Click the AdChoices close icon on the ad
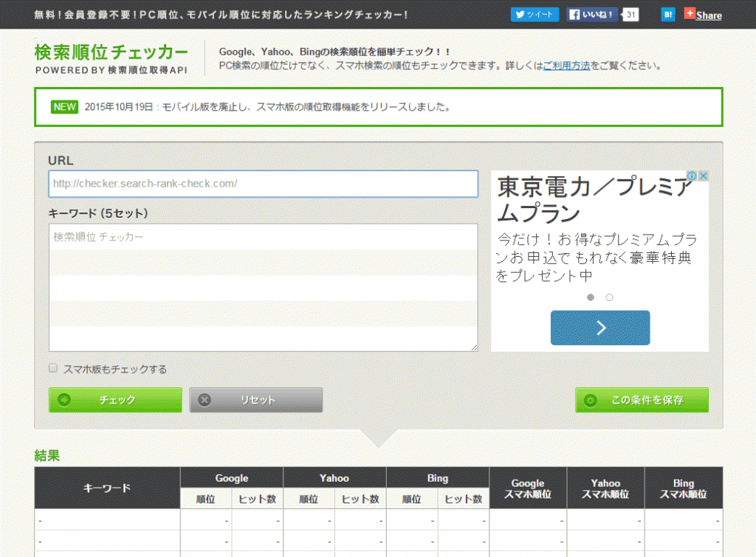Image resolution: width=756 pixels, height=557 pixels. click(703, 176)
